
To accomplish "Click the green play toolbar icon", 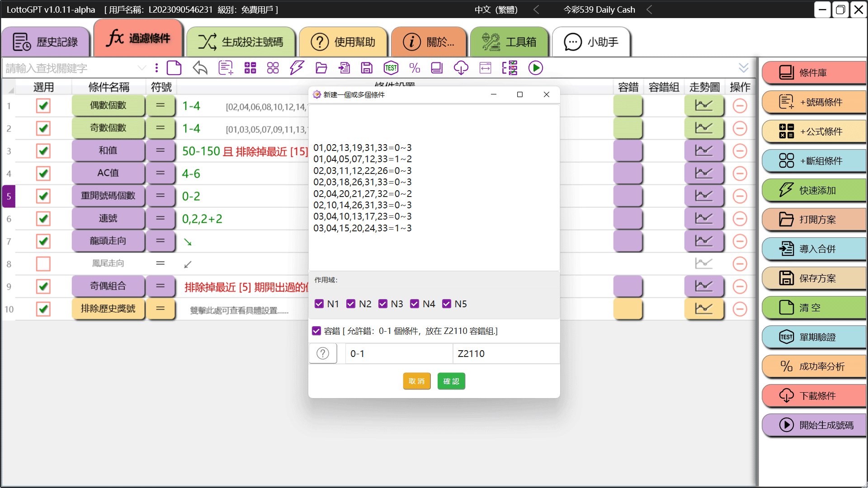I will pyautogui.click(x=536, y=68).
